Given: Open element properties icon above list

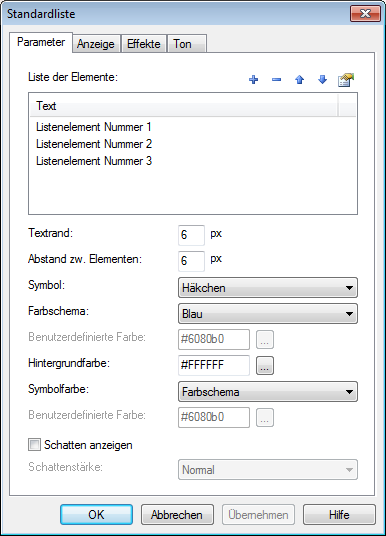Looking at the screenshot, I should pos(346,80).
